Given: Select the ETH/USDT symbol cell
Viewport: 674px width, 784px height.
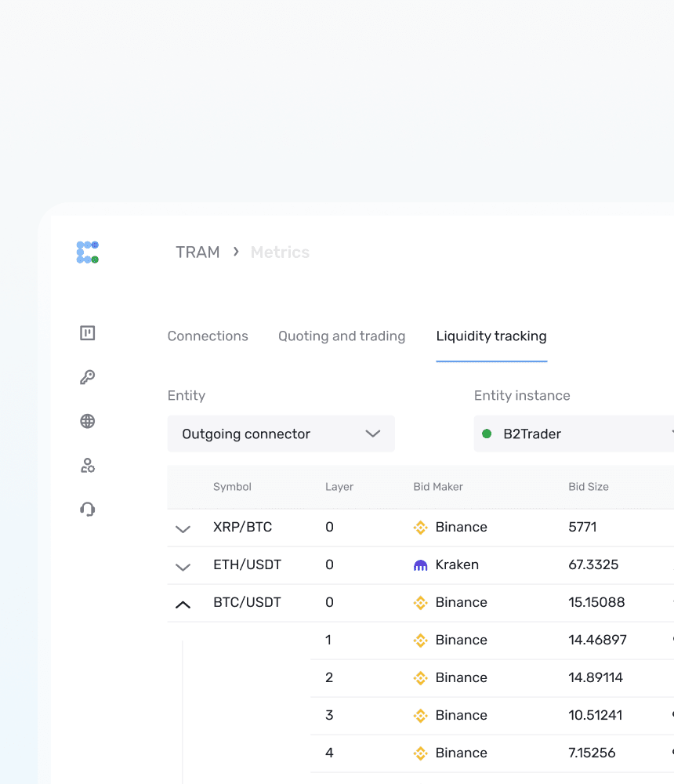Looking at the screenshot, I should click(247, 564).
